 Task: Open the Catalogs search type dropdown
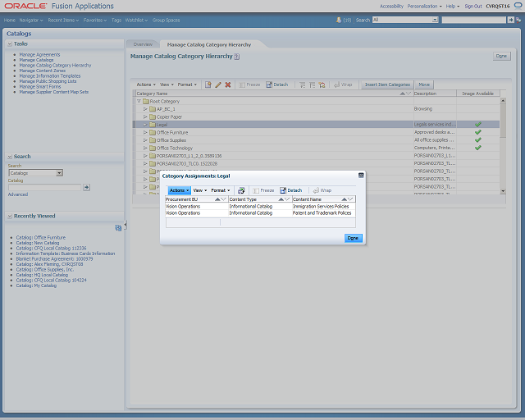click(59, 173)
